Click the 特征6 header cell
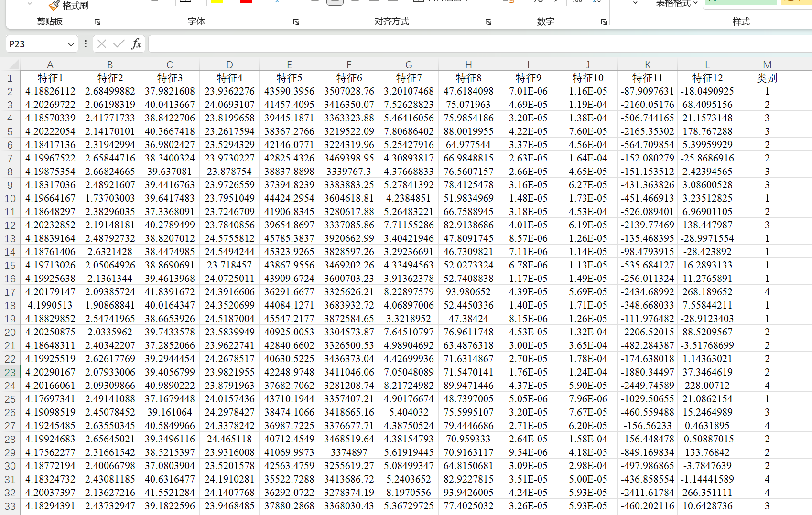The image size is (812, 515). click(x=349, y=78)
